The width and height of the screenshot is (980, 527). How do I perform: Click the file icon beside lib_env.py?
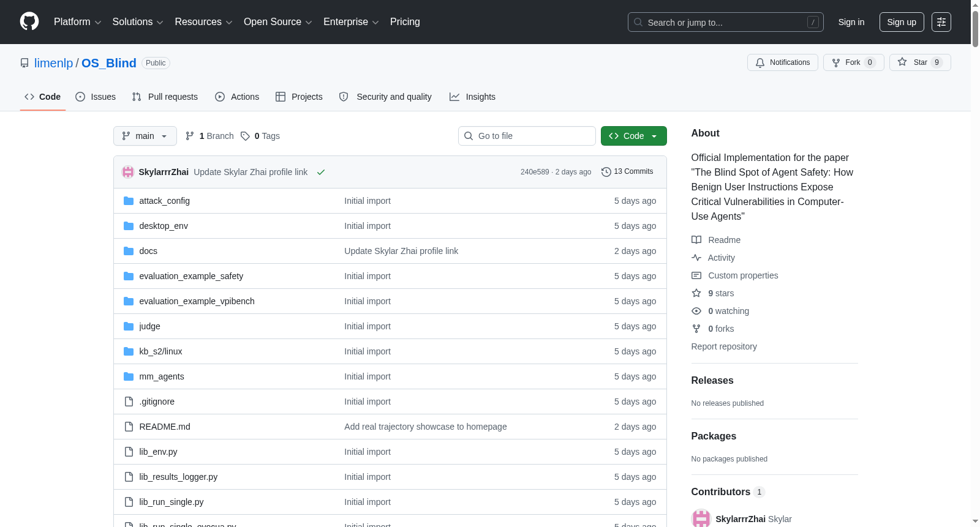[129, 452]
